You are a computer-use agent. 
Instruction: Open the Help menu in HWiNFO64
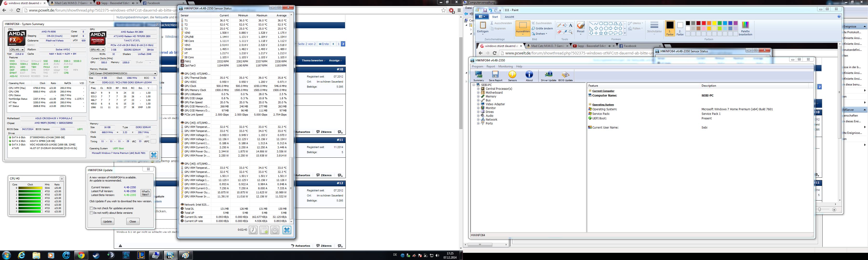coord(519,67)
